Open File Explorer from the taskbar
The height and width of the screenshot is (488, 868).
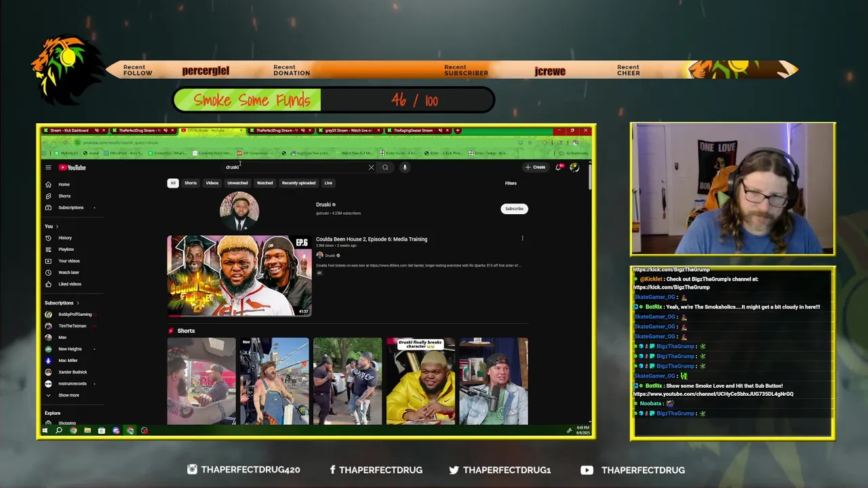[87, 430]
